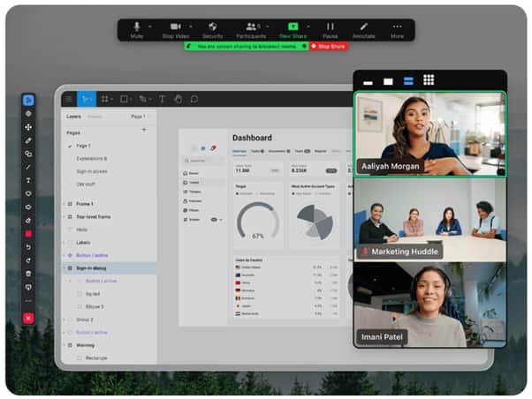The width and height of the screenshot is (532, 399).
Task: Select the Figma Pen tool
Action: click(x=143, y=99)
